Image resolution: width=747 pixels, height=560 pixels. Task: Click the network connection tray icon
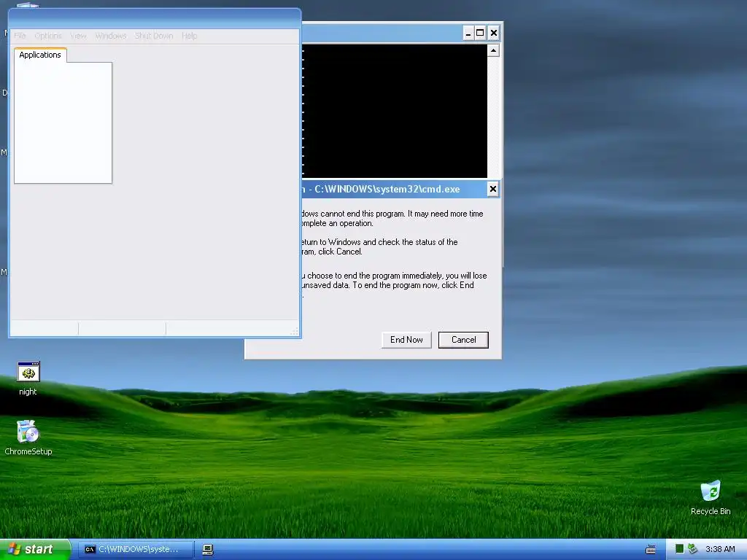tap(692, 549)
